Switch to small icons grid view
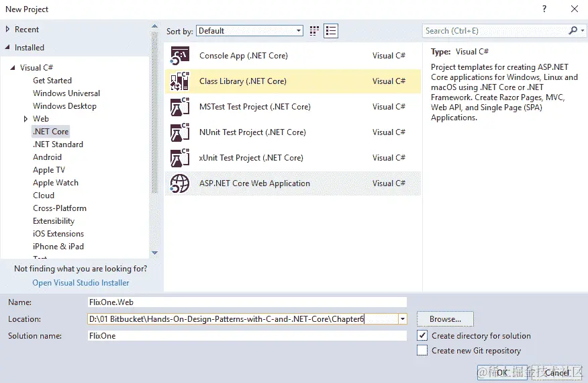 (314, 31)
